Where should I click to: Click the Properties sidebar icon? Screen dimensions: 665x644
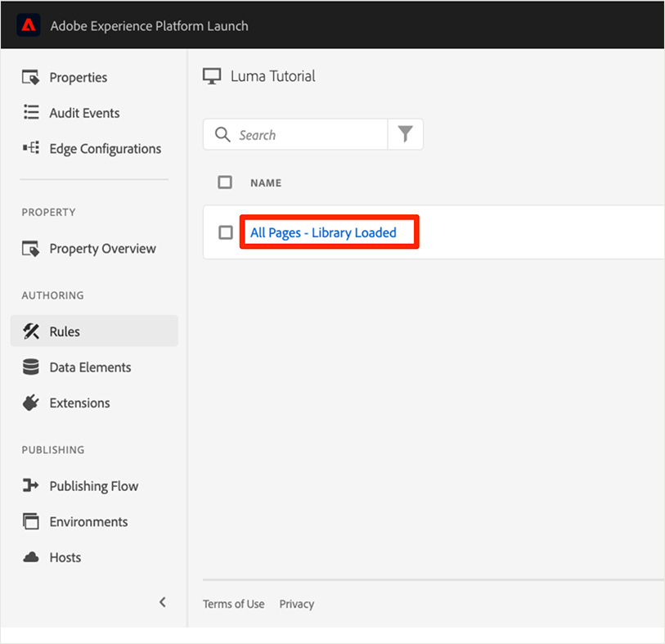30,77
